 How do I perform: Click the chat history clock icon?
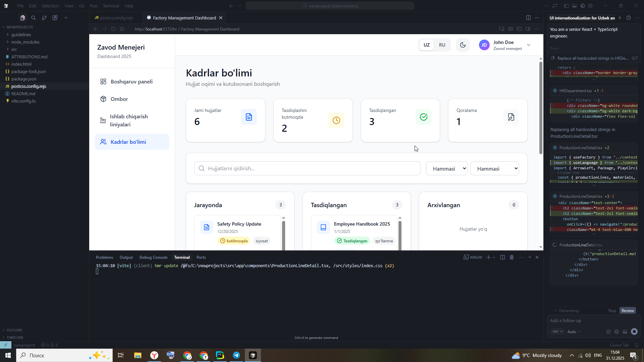coord(629,18)
